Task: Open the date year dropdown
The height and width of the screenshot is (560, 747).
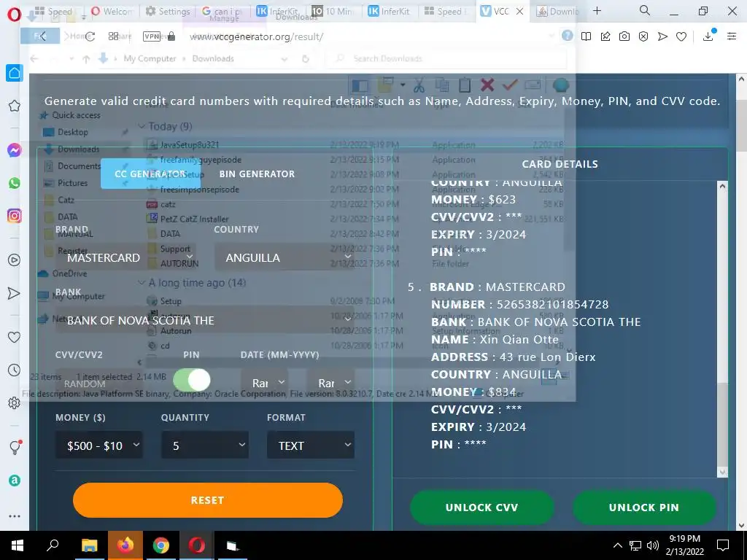Action: point(330,382)
